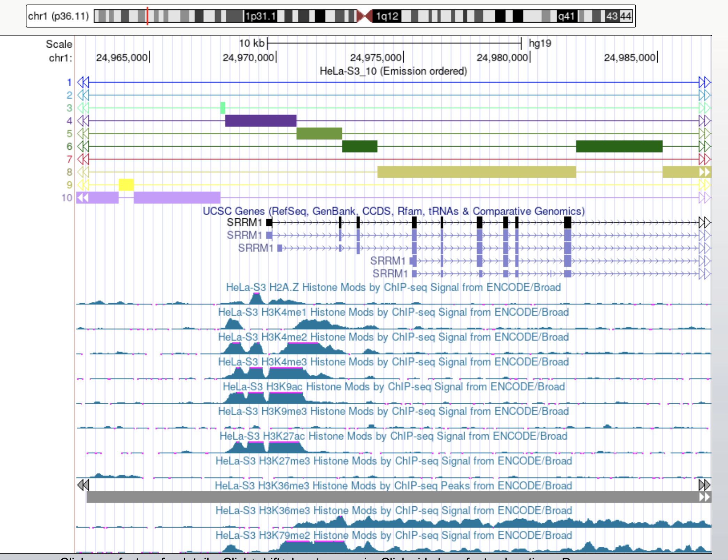Image resolution: width=728 pixels, height=560 pixels.
Task: Click right double arrow on state 9 row
Action: pyautogui.click(x=705, y=185)
